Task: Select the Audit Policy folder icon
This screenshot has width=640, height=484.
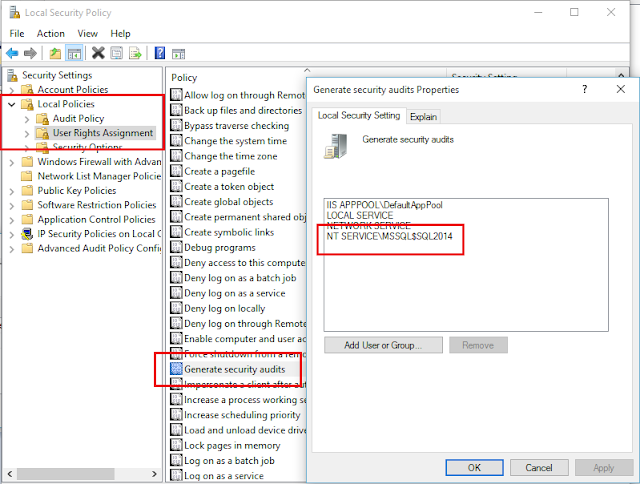Action: coord(42,118)
